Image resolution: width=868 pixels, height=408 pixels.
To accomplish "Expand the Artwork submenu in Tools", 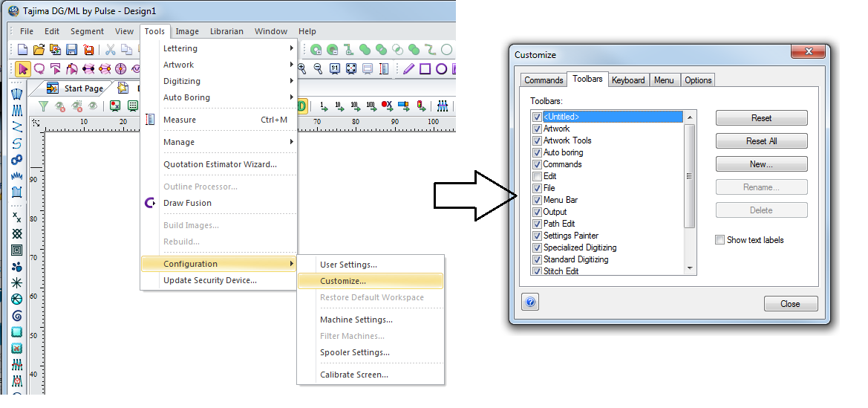I will tap(218, 65).
